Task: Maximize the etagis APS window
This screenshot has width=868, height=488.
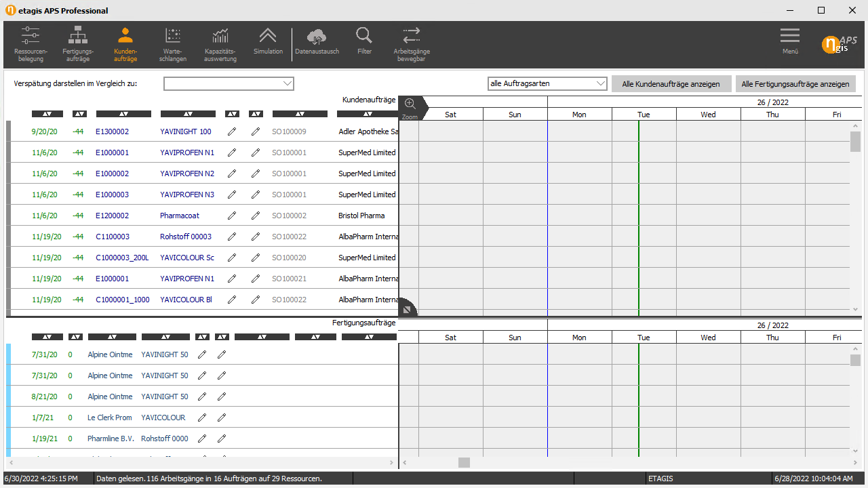Action: [821, 10]
